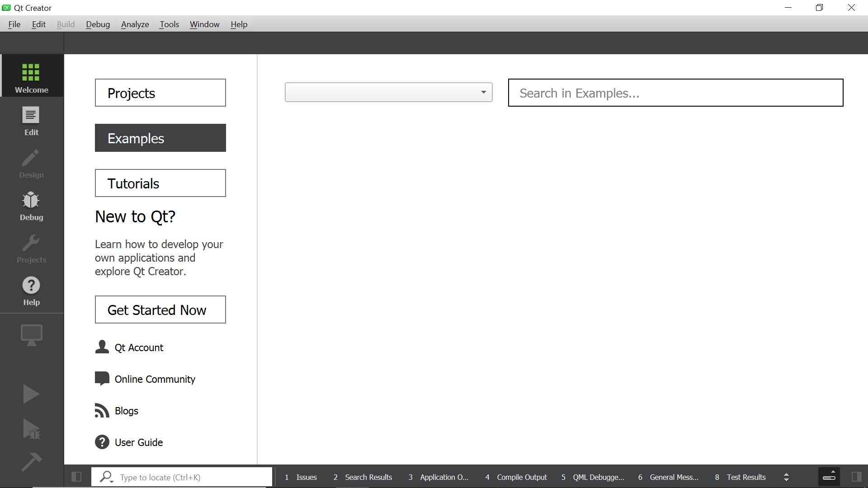
Task: Click the kit selector monitor icon
Action: [32, 335]
